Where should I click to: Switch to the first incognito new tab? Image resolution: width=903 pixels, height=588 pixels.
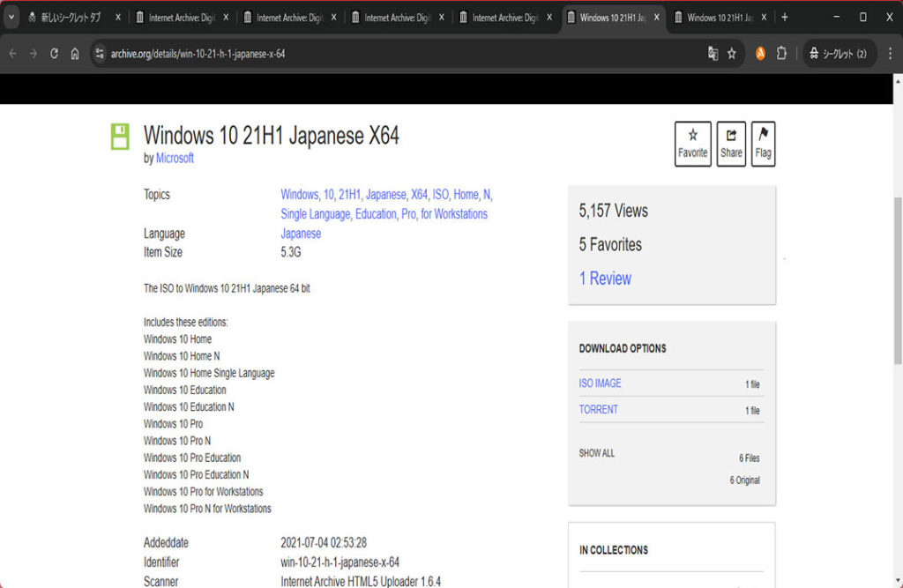[71, 17]
